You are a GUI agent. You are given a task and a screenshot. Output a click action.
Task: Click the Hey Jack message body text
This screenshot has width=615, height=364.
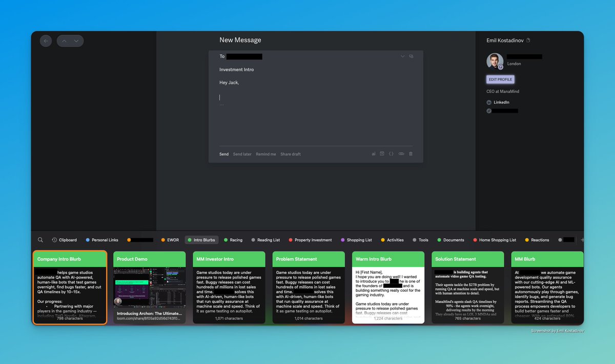click(229, 82)
